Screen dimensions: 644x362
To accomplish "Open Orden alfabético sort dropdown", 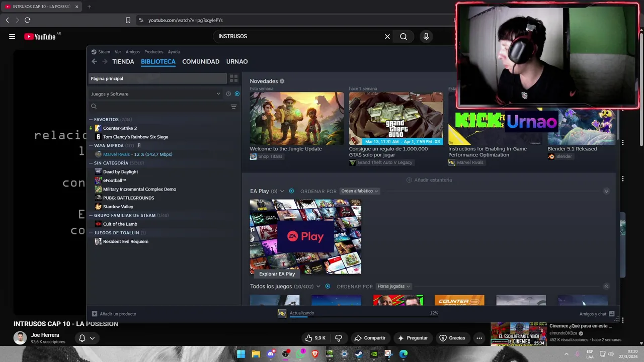I will click(359, 191).
